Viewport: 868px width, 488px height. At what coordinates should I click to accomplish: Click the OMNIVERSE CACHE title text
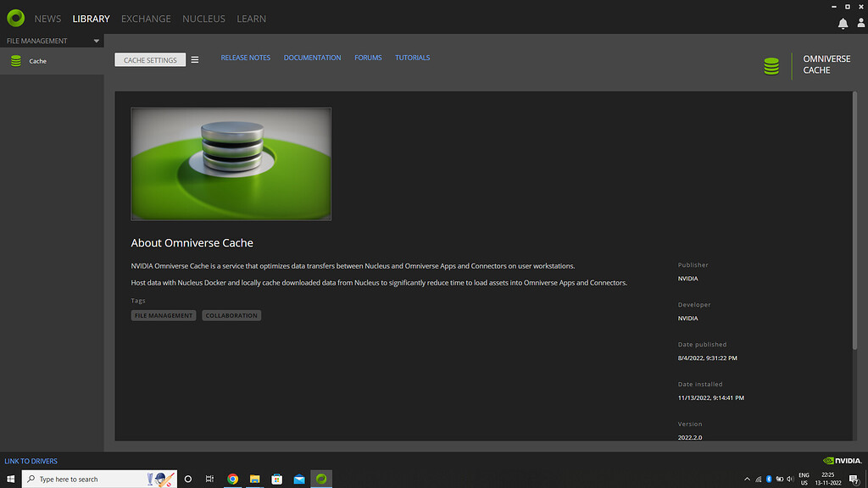(x=826, y=64)
